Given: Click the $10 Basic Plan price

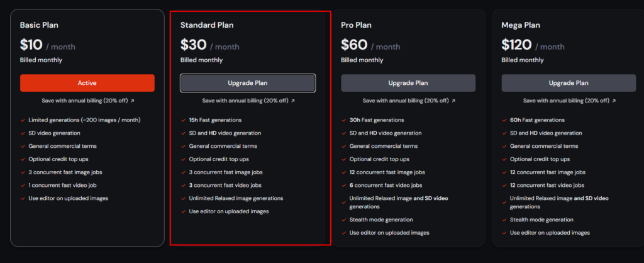Looking at the screenshot, I should tap(31, 45).
